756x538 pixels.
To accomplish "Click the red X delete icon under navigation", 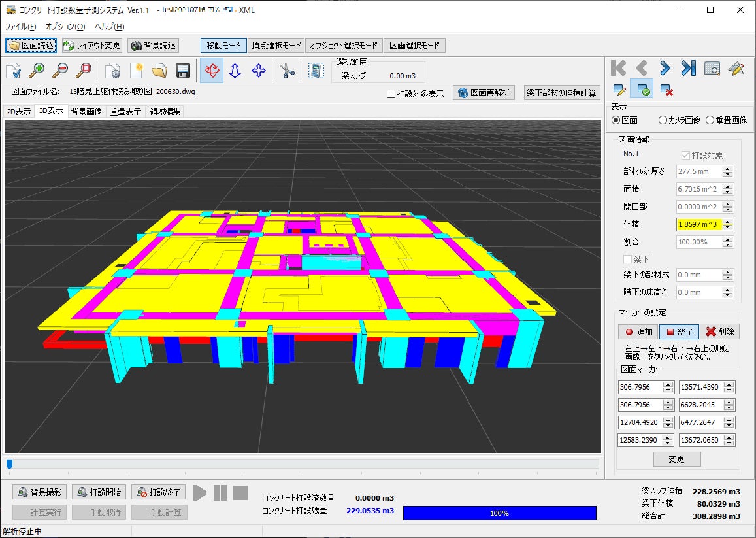I will pos(666,90).
